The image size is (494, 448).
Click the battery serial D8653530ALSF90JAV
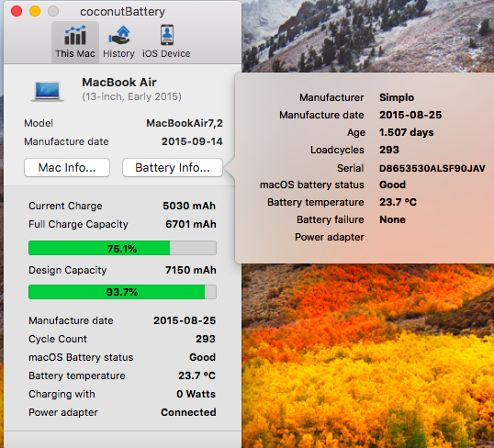point(432,168)
